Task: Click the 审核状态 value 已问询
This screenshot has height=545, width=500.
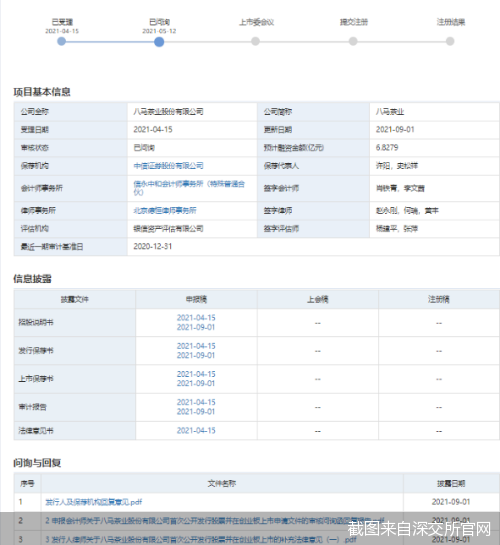Action: click(144, 148)
